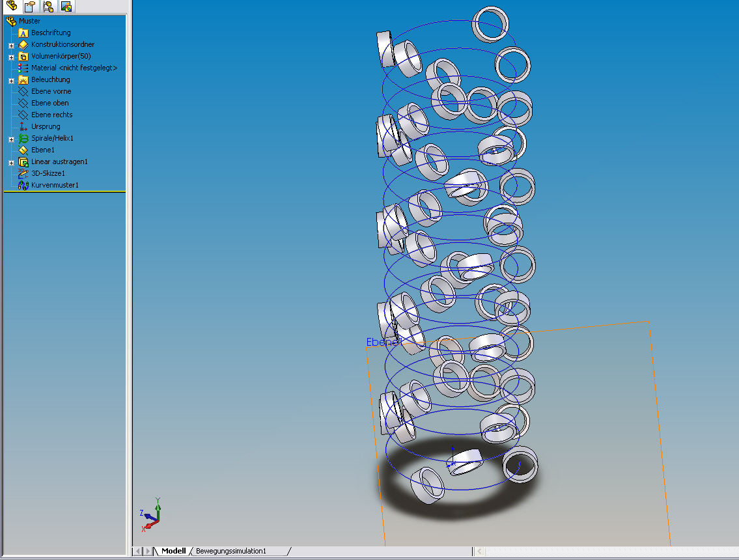Viewport: 739px width, 560px height.
Task: Click the 3D-Skizze1 sketch icon
Action: [23, 173]
